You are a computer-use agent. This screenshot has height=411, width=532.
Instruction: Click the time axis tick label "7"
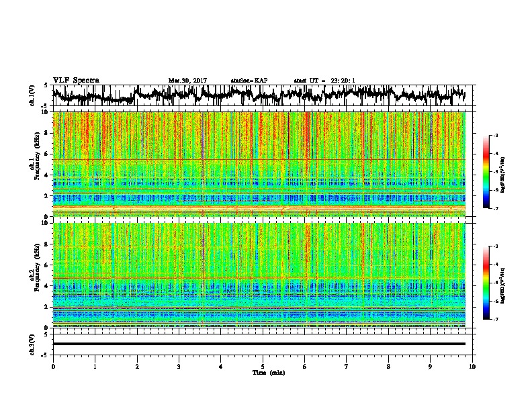347,367
